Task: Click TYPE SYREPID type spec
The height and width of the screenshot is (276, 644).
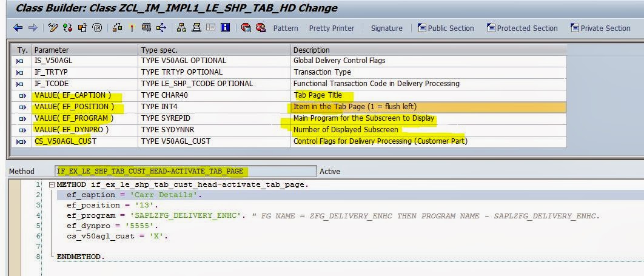Action: (x=167, y=118)
